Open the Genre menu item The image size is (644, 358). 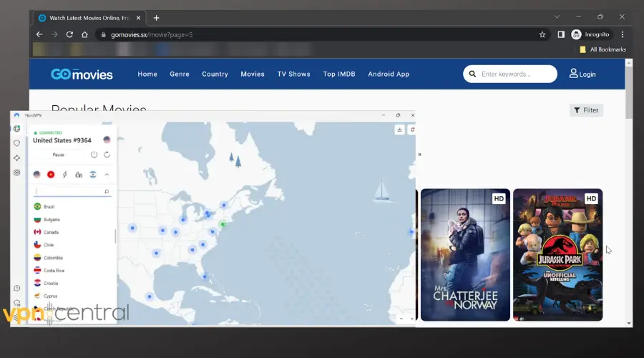(x=180, y=74)
